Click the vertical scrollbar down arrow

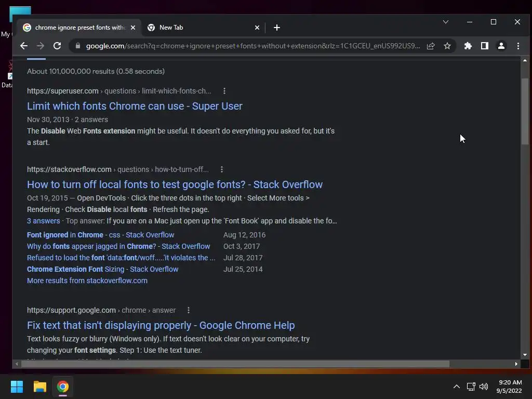(x=525, y=355)
